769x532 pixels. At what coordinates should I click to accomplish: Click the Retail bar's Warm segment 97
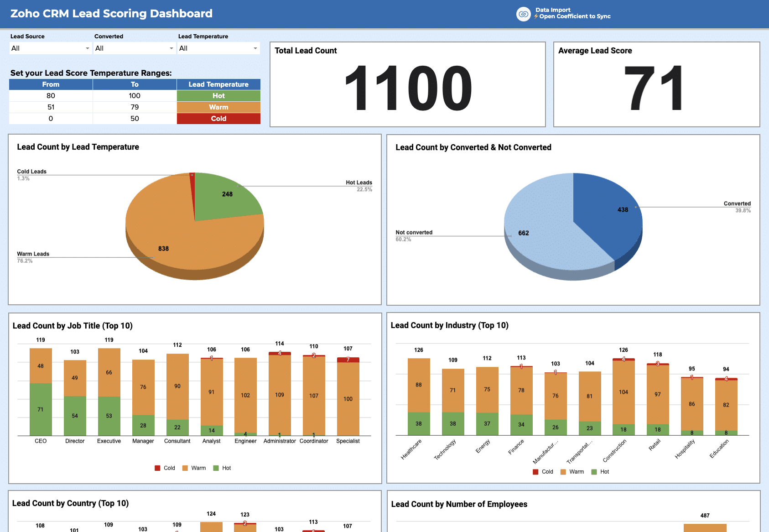[658, 395]
